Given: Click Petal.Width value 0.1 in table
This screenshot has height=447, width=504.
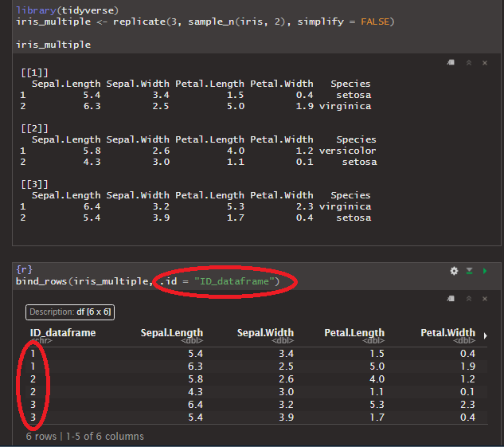Looking at the screenshot, I should [467, 392].
